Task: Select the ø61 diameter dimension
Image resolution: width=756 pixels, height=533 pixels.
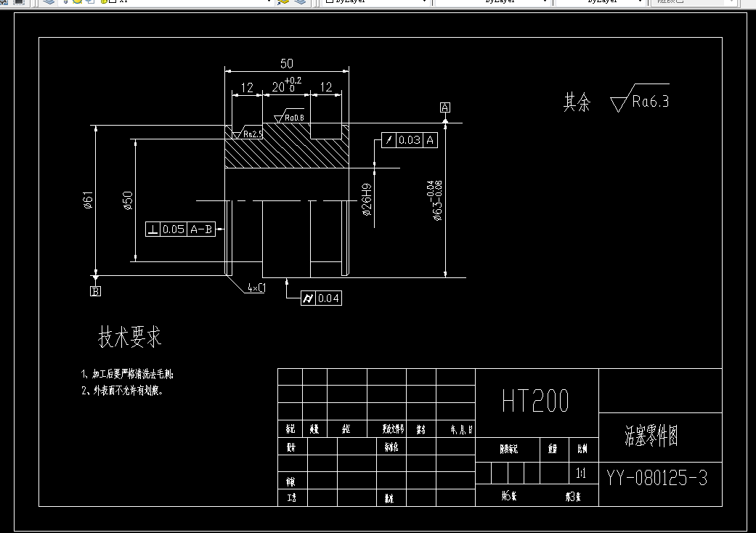Action: click(x=88, y=200)
